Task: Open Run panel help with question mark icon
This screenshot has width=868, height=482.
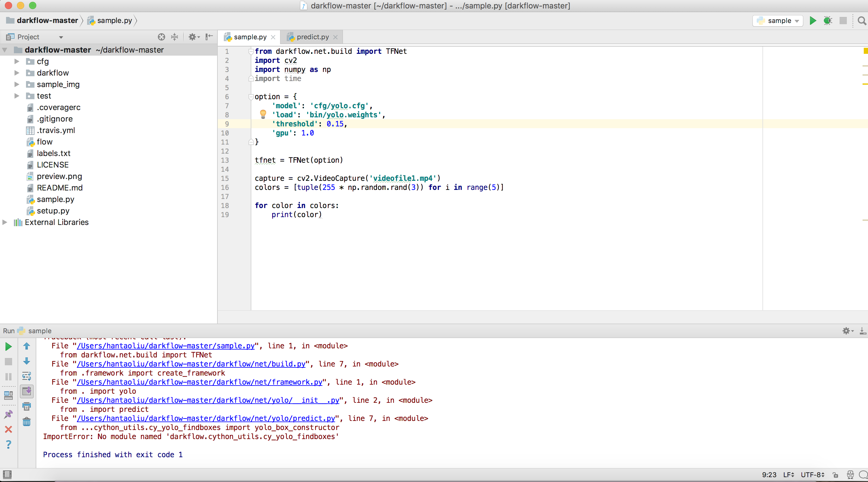Action: coord(8,445)
